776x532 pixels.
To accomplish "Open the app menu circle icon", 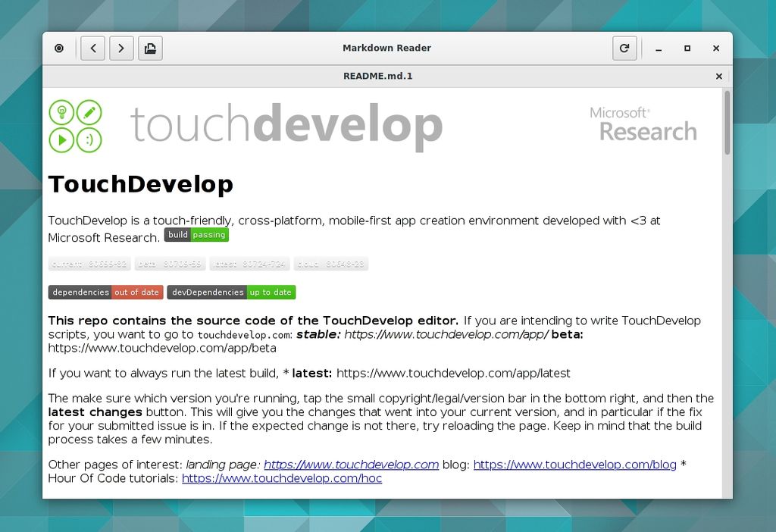I will [x=59, y=48].
